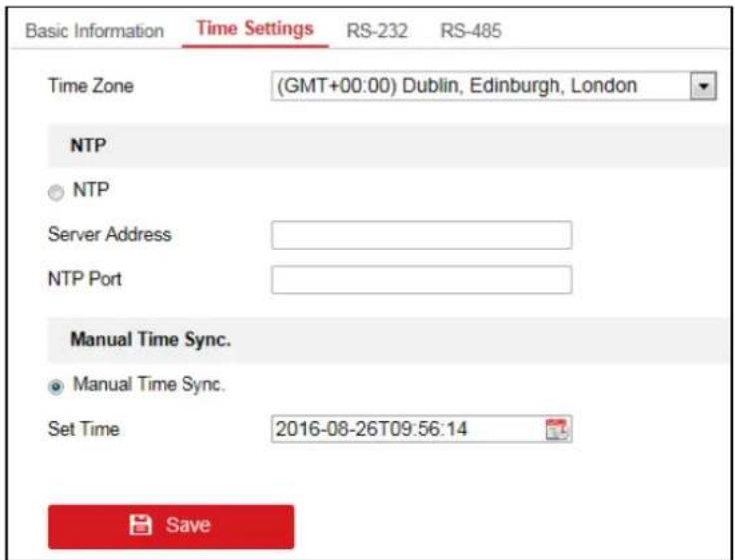Click the 'Set Time' label
This screenshot has height=560, width=735.
[x=84, y=429]
